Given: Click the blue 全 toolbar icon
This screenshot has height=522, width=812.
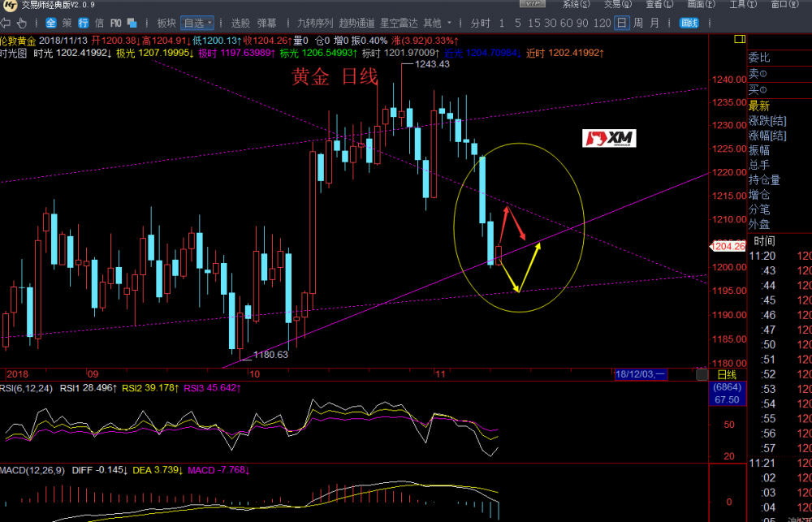Looking at the screenshot, I should tap(51, 23).
